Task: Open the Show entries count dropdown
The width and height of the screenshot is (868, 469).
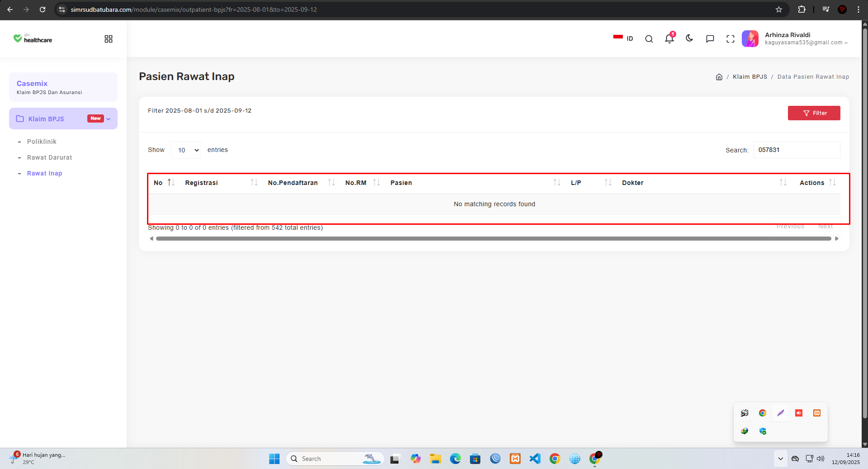Action: [x=186, y=150]
